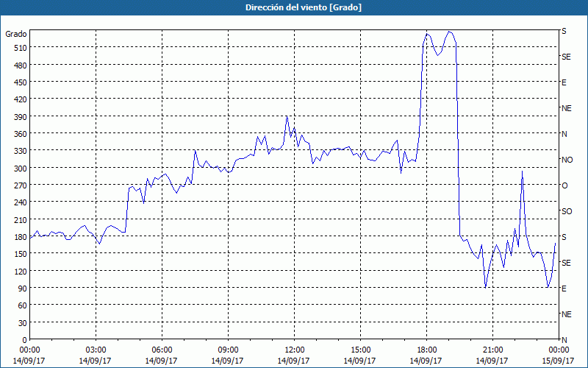Click the 12:00 time label
588x368 pixels.
click(293, 350)
